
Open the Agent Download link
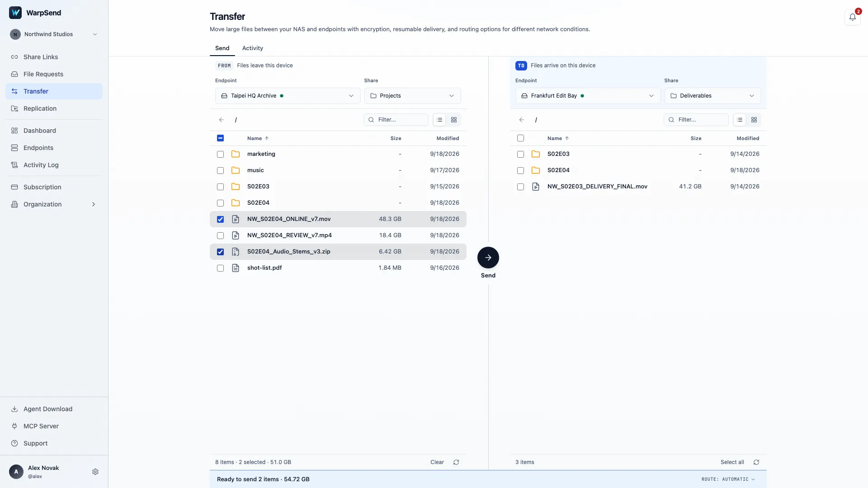[54, 409]
